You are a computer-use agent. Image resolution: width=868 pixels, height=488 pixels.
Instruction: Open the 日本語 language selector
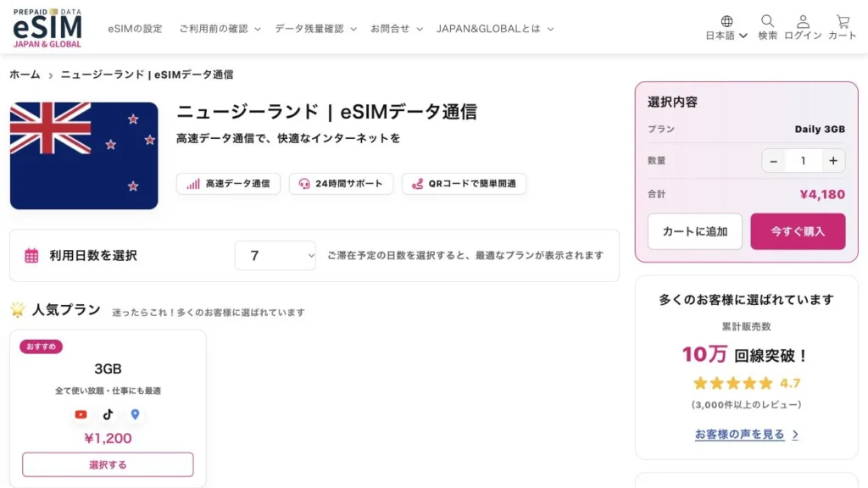coord(726,36)
